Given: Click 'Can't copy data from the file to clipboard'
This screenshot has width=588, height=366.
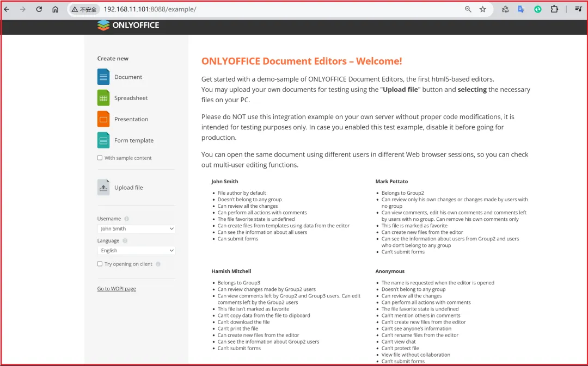Looking at the screenshot, I should tap(264, 315).
